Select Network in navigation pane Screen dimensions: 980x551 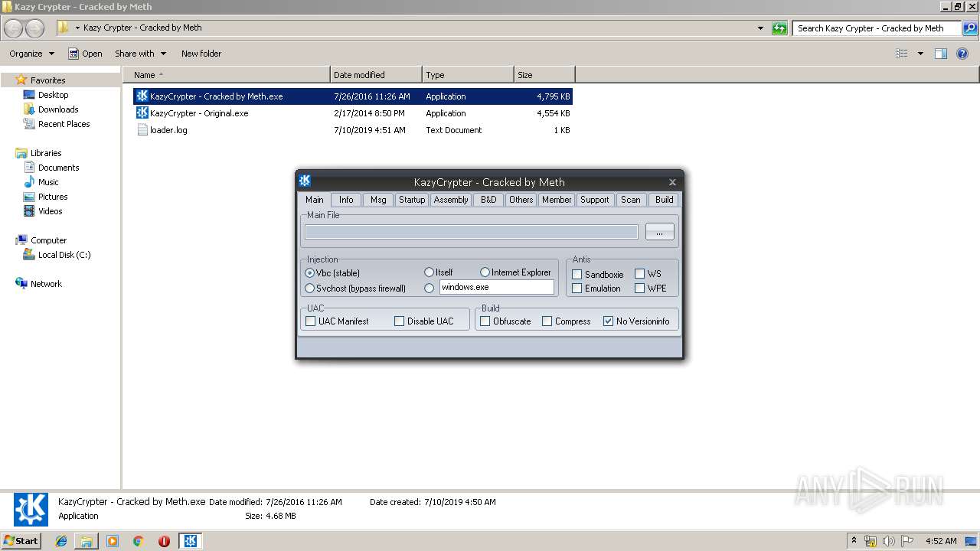click(39, 284)
